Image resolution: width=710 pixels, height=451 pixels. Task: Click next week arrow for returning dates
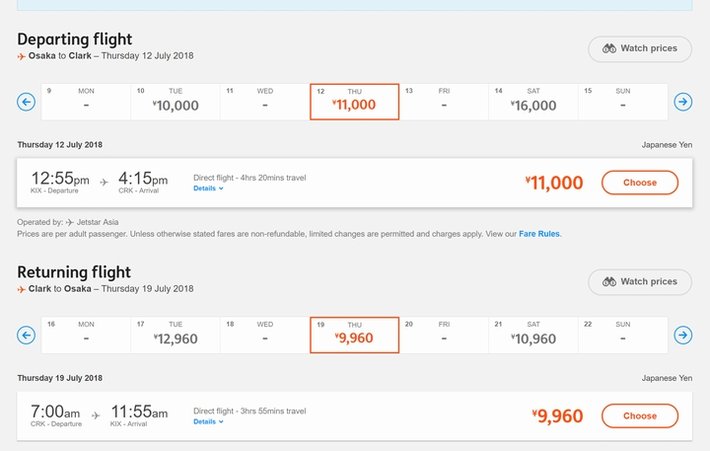[x=683, y=335]
